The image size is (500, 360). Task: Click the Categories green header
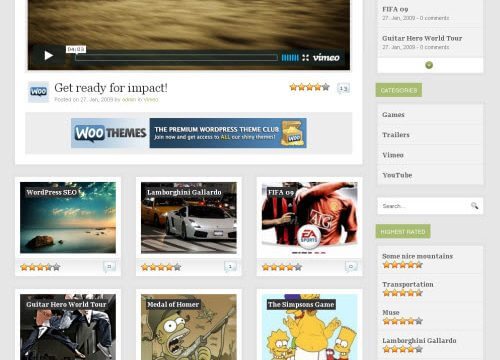pos(399,90)
